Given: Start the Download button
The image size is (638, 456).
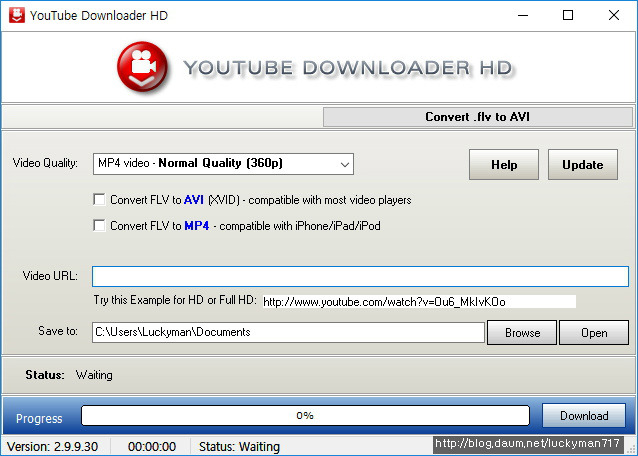Looking at the screenshot, I should [584, 415].
